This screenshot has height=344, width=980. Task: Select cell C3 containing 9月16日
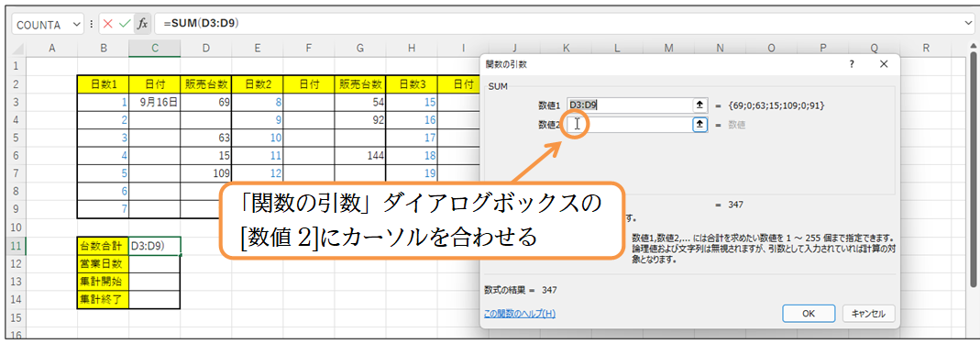154,102
